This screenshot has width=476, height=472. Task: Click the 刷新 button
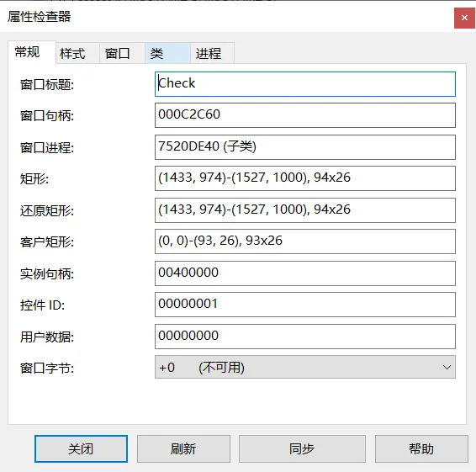pyautogui.click(x=183, y=449)
